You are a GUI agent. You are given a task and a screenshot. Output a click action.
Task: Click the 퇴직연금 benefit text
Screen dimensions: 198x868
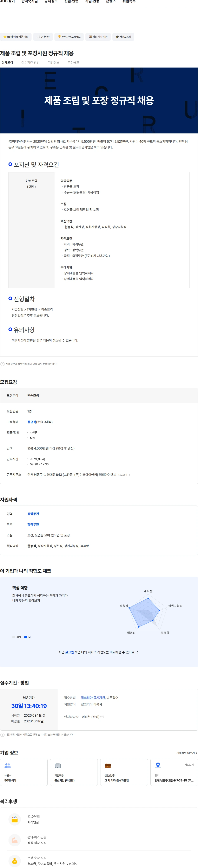33,822
